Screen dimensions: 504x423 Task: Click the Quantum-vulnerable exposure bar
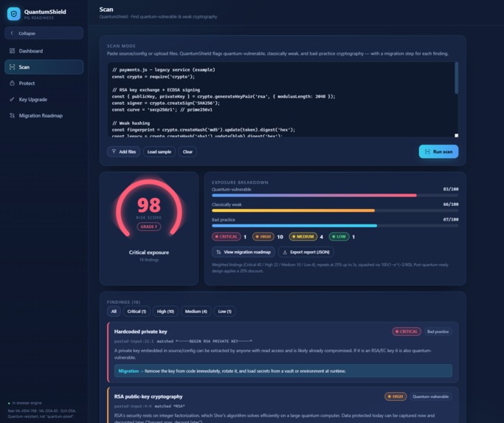click(335, 195)
